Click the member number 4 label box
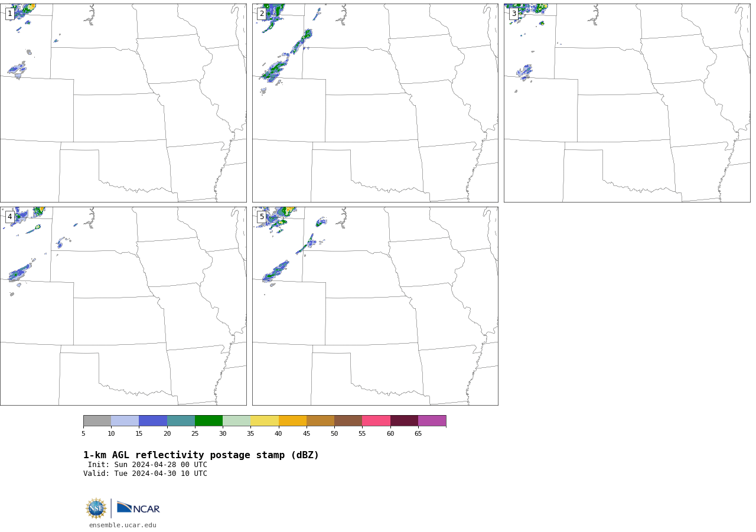The height and width of the screenshot is (532, 756). (x=10, y=217)
